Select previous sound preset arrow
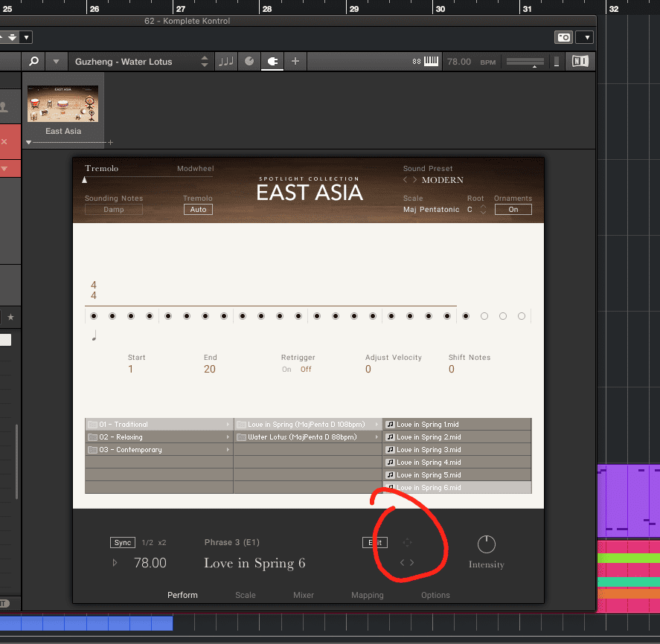This screenshot has height=644, width=660. 406,180
